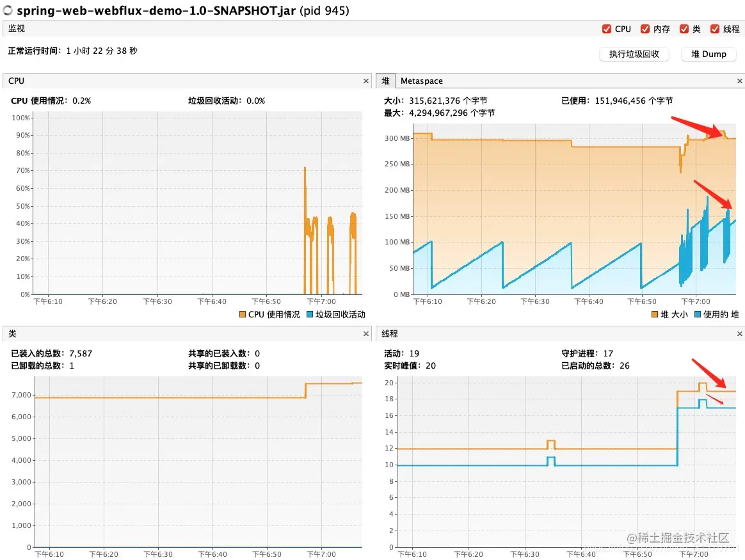Switch to the Metaspace tab

coord(421,81)
